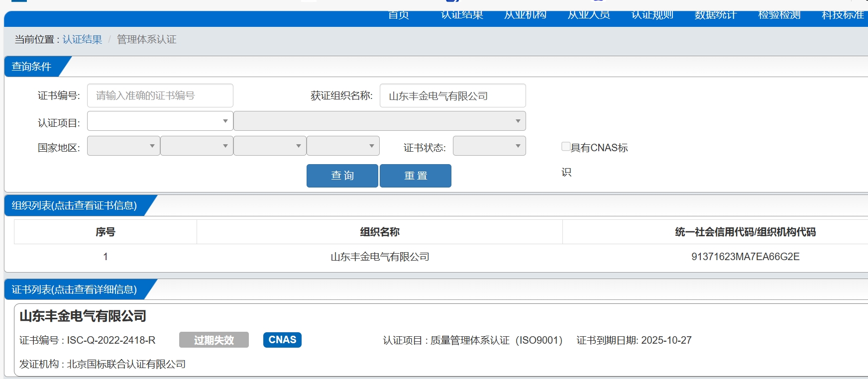Open the 认证结果 nav item
Image resolution: width=868 pixels, height=379 pixels.
point(462,15)
